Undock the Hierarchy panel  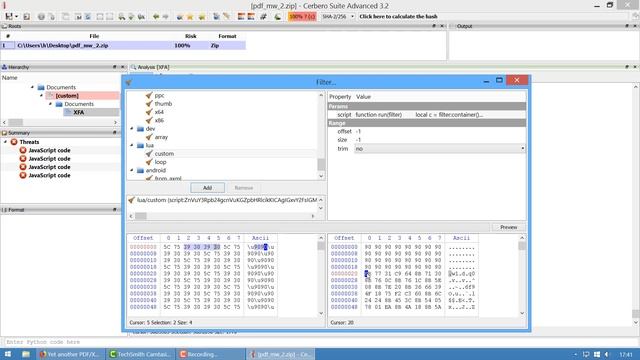tap(115, 67)
